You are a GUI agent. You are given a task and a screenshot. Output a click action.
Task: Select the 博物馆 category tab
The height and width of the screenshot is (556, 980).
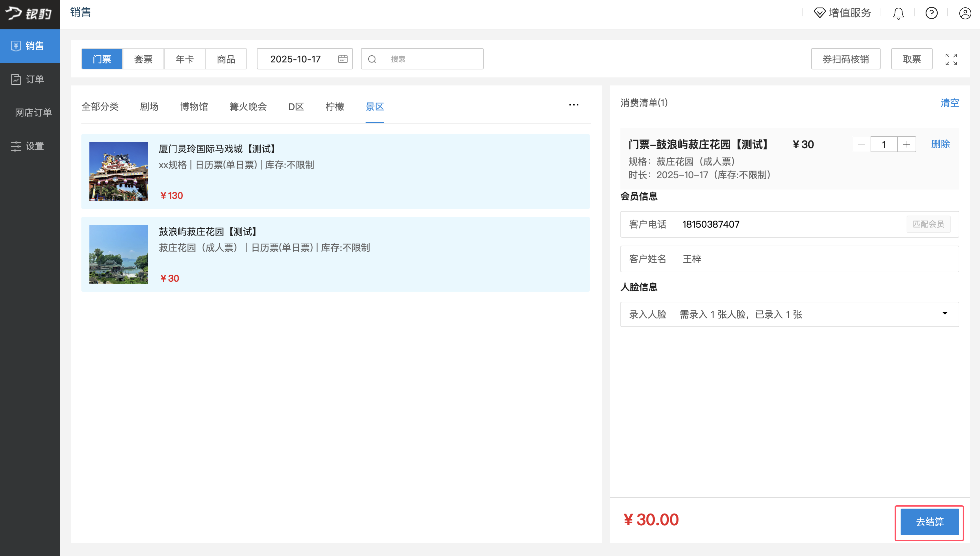pyautogui.click(x=194, y=106)
